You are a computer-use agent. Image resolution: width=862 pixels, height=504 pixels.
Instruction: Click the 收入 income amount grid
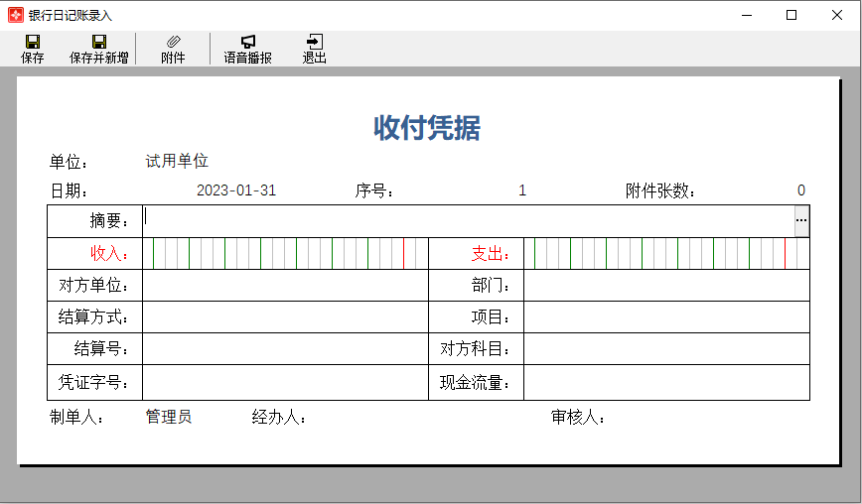point(285,253)
